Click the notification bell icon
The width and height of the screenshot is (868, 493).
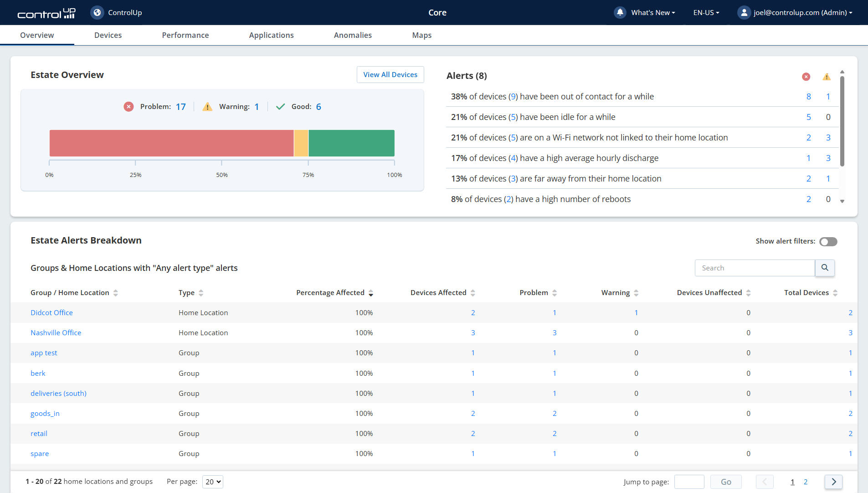point(620,13)
